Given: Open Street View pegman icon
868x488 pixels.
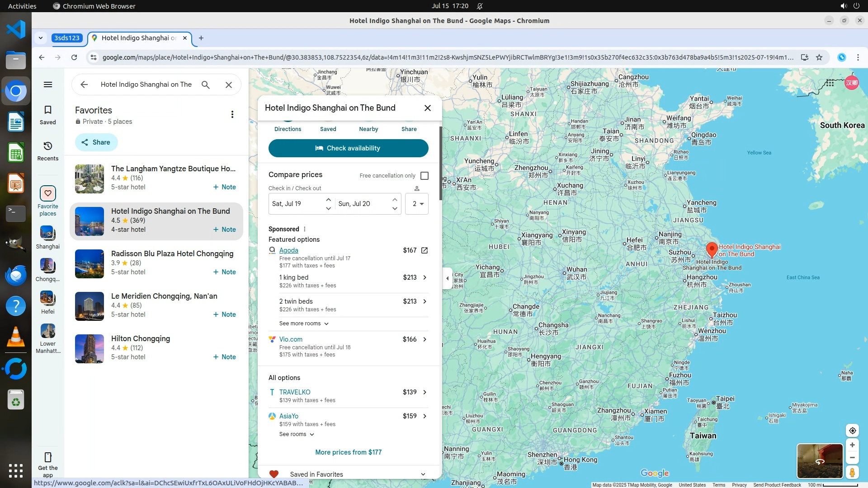Looking at the screenshot, I should (852, 473).
